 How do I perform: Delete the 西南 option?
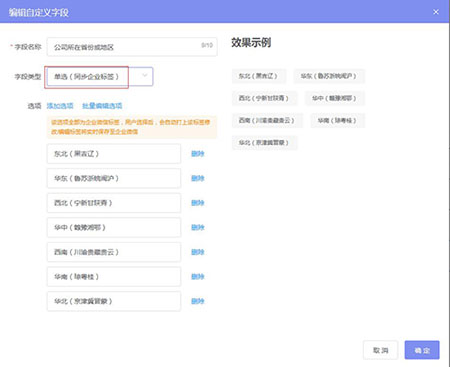197,252
